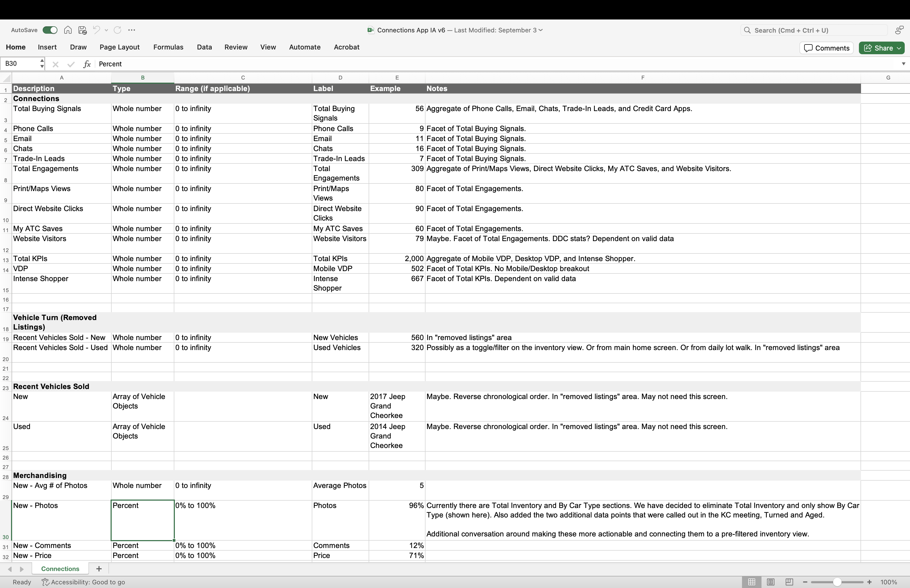Open the View ribbon tab

coord(268,47)
